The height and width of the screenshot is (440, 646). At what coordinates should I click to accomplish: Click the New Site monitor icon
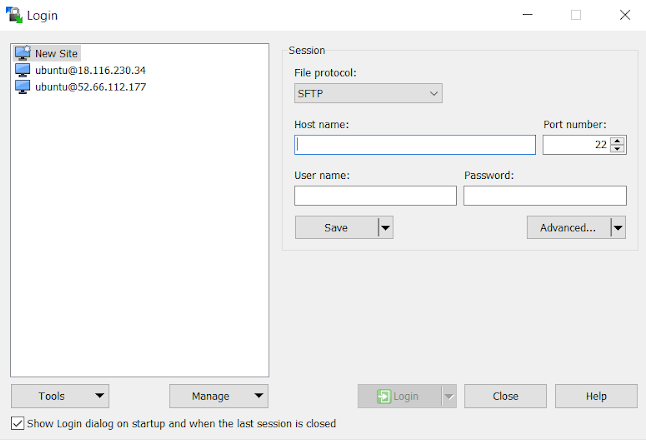(23, 53)
